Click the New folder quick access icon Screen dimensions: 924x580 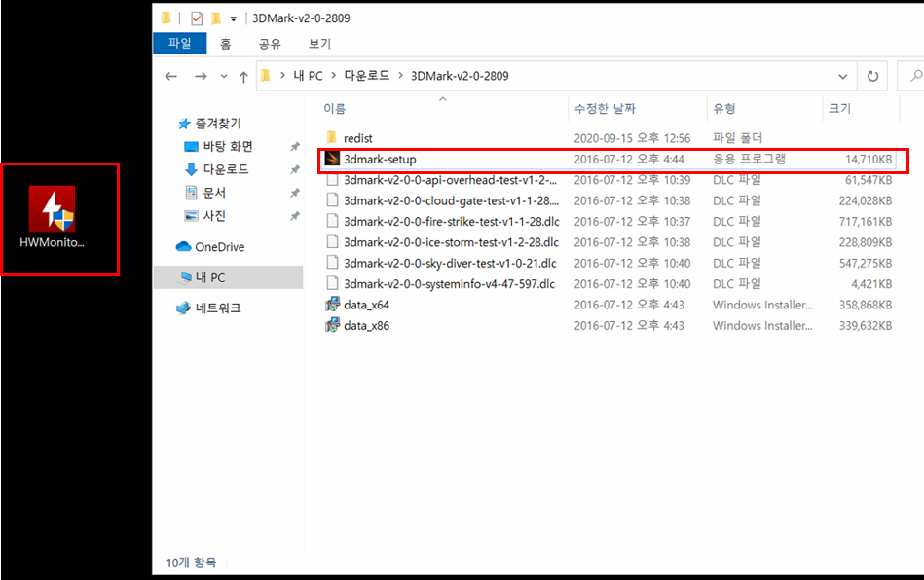click(216, 18)
